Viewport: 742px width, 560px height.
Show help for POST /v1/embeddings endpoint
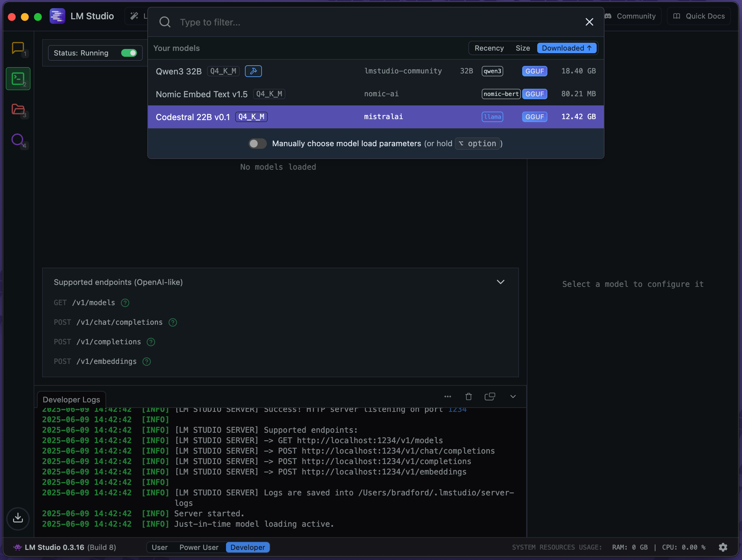(147, 361)
